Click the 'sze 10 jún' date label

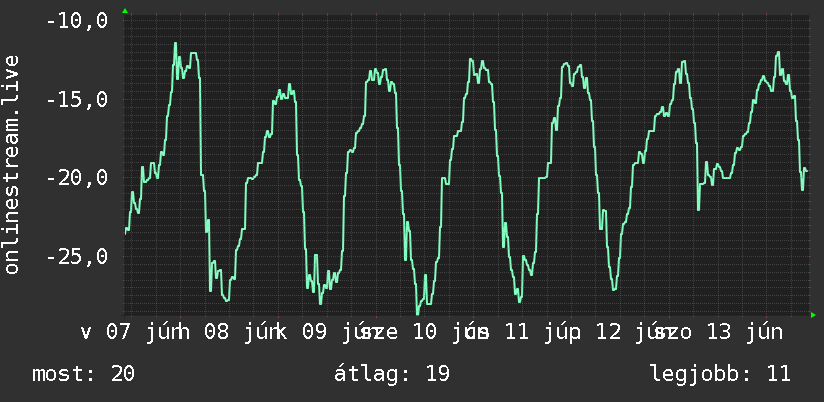pyautogui.click(x=424, y=332)
